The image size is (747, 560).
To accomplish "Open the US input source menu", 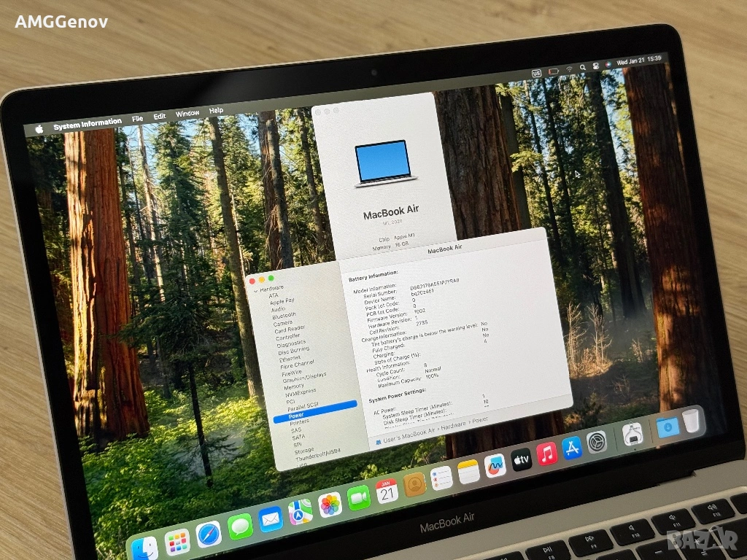I will click(538, 73).
